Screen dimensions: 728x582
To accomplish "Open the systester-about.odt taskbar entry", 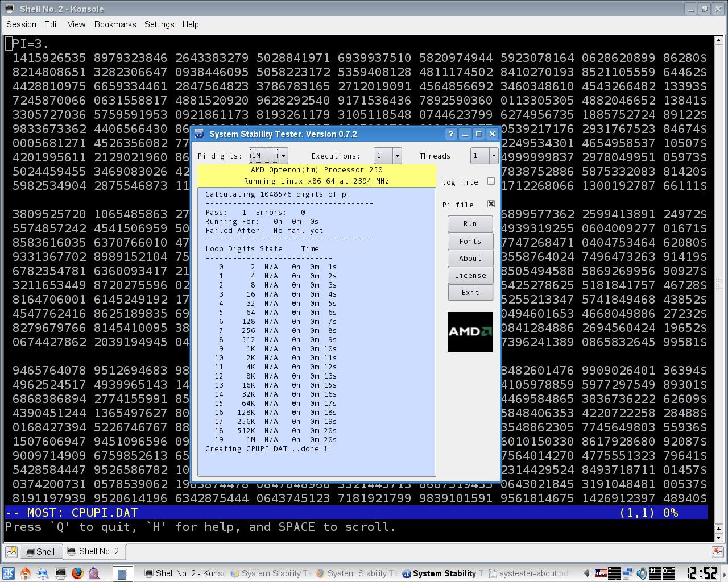I will click(529, 573).
